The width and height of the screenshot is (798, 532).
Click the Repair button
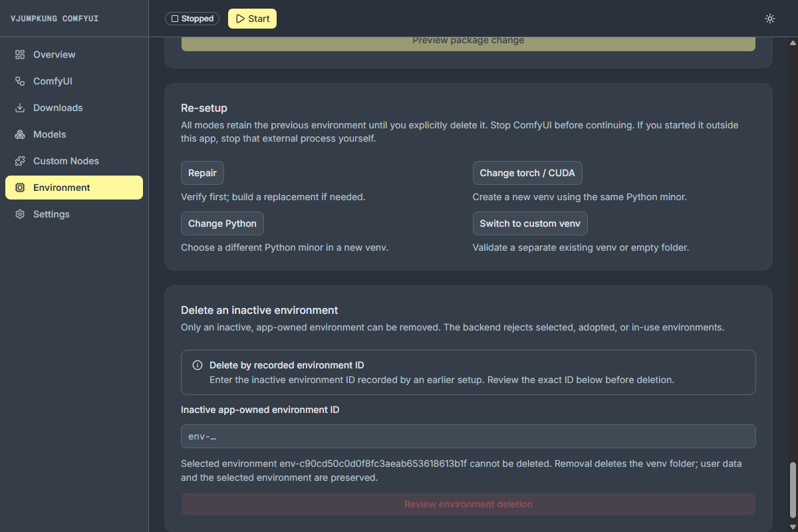pos(202,173)
